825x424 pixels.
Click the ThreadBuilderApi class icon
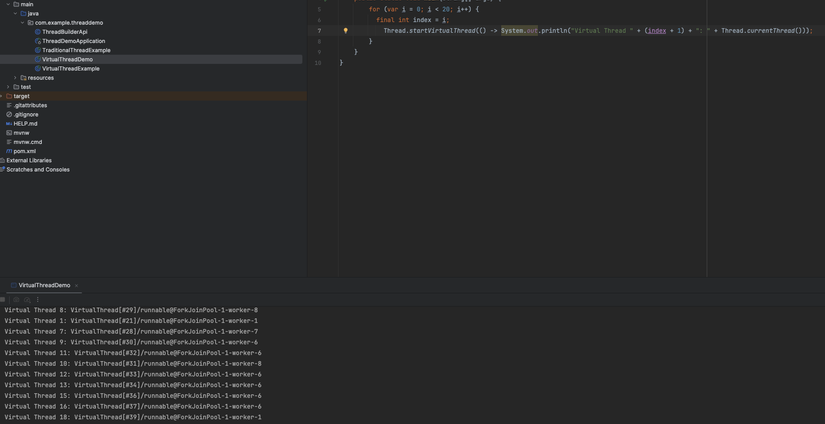[37, 32]
